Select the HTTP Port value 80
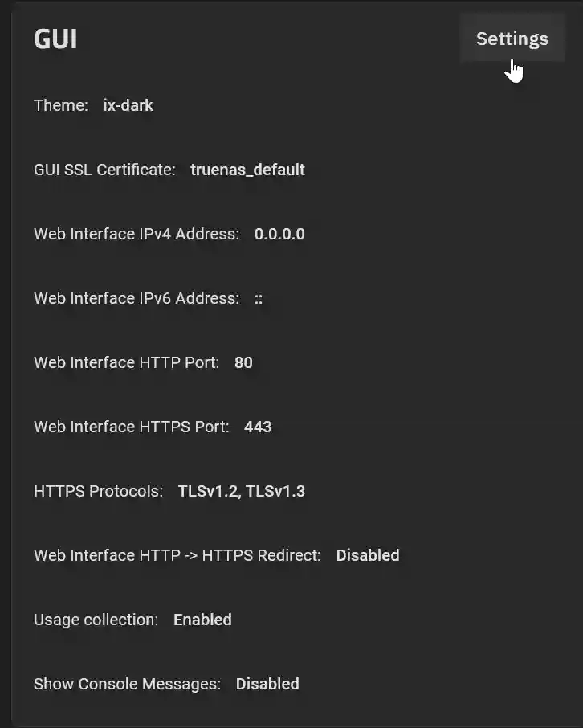 pos(245,362)
